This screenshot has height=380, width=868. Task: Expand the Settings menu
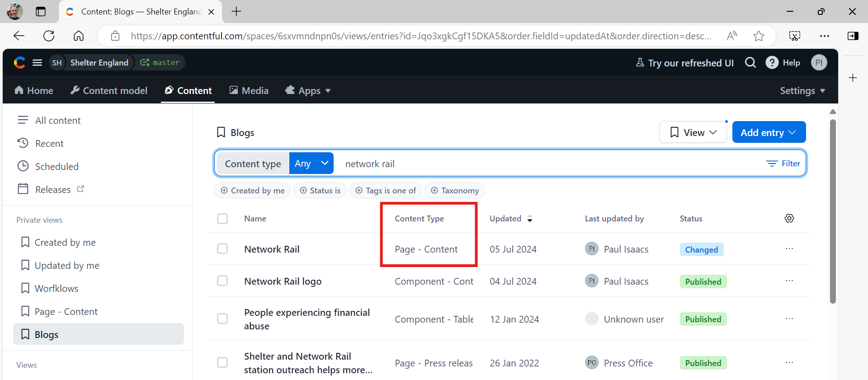(x=802, y=91)
